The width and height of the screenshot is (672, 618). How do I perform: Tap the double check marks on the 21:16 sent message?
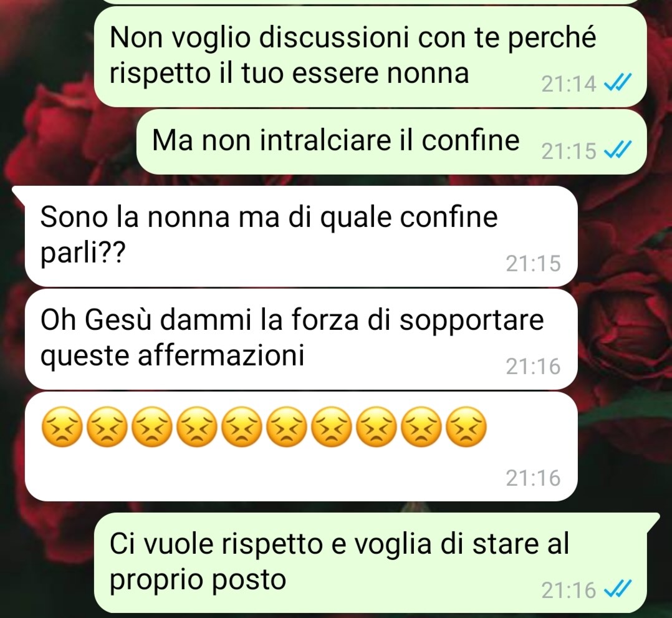[x=618, y=589]
